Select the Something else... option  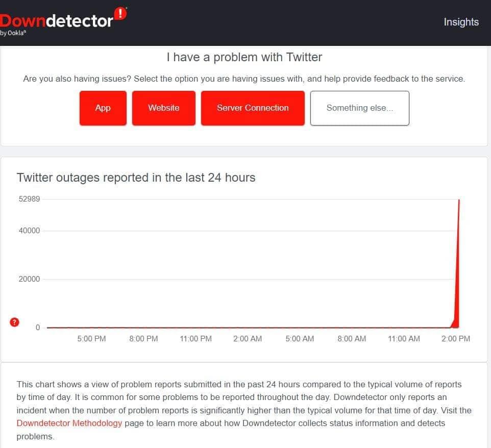pos(359,108)
